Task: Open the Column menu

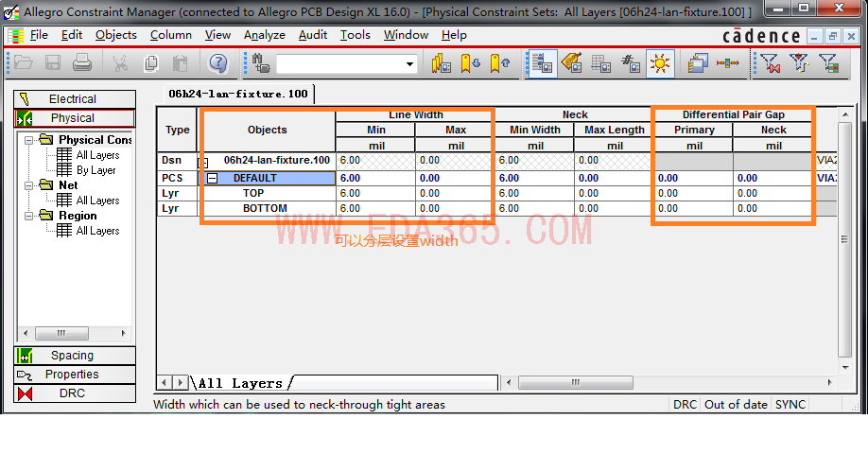Action: pyautogui.click(x=170, y=35)
